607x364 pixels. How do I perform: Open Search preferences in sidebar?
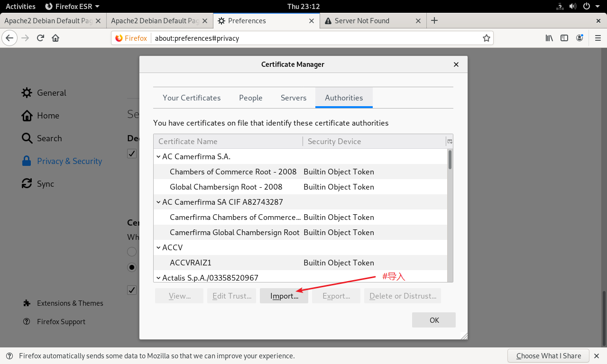coord(42,138)
